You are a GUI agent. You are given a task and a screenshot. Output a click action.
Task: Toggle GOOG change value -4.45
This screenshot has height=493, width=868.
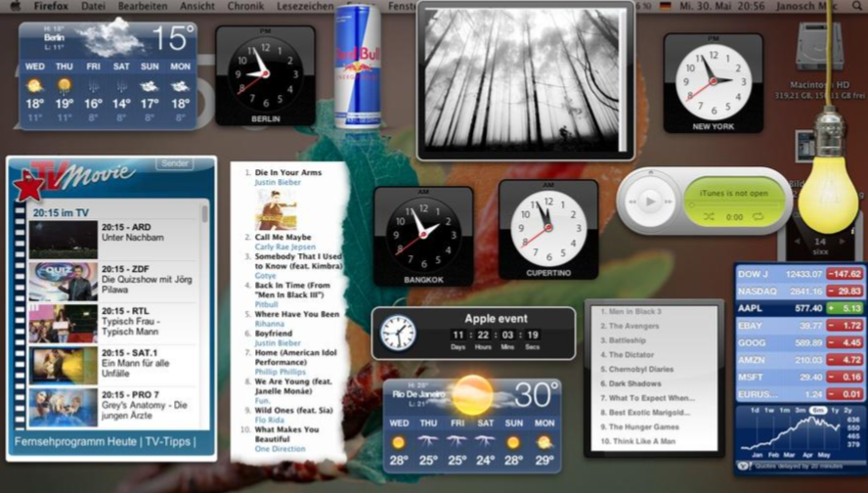click(845, 342)
